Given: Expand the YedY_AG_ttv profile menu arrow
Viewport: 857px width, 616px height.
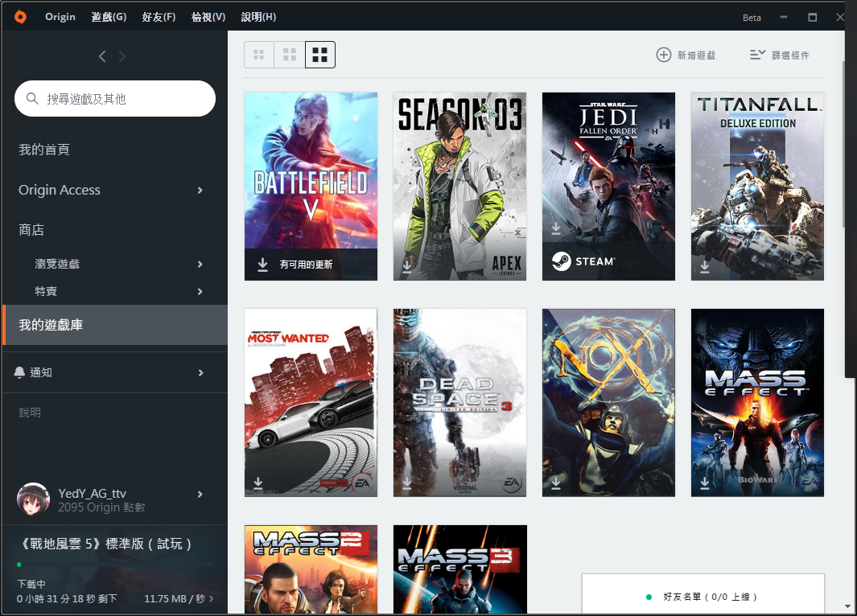Looking at the screenshot, I should [200, 494].
